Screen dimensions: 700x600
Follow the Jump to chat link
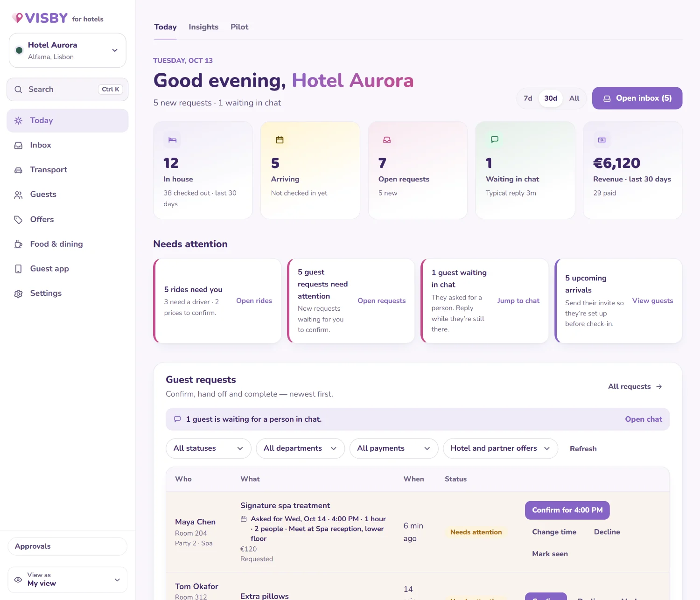coord(518,301)
